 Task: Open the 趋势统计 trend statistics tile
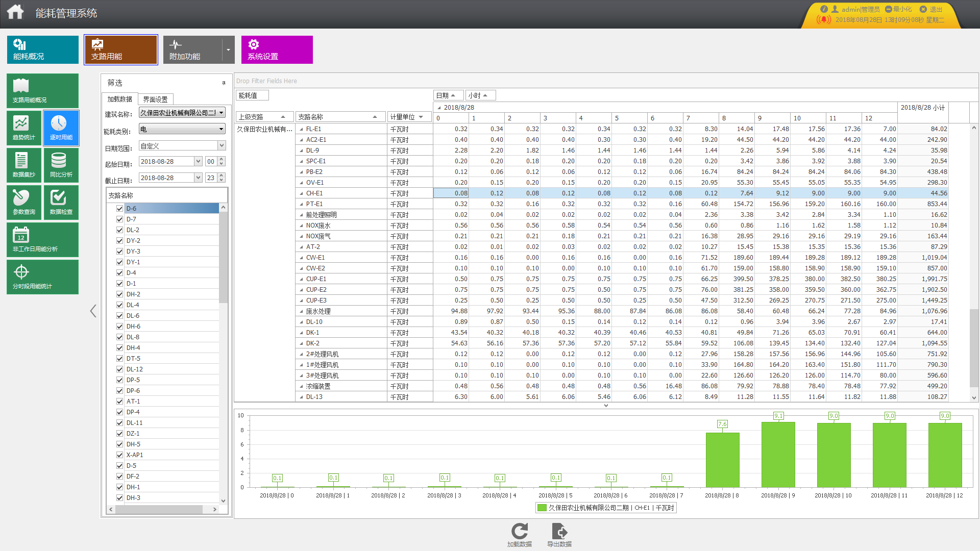(24, 128)
